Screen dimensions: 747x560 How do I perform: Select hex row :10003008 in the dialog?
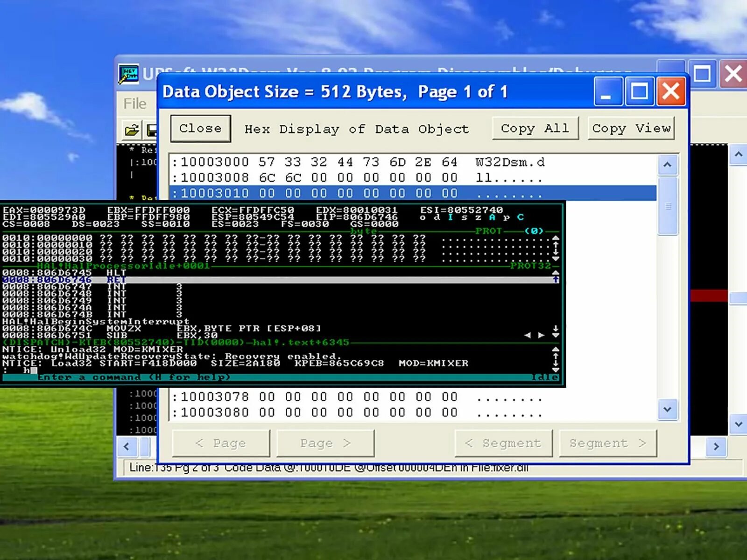(x=413, y=178)
